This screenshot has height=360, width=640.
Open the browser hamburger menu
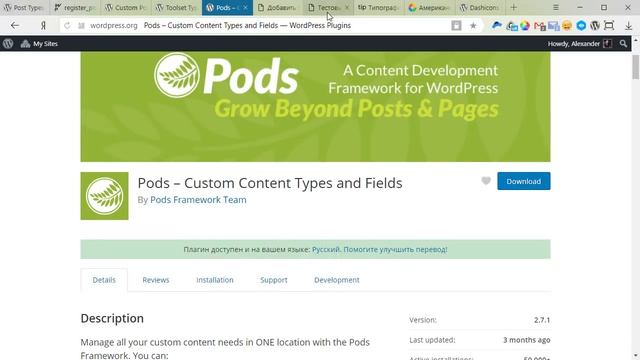(556, 7)
